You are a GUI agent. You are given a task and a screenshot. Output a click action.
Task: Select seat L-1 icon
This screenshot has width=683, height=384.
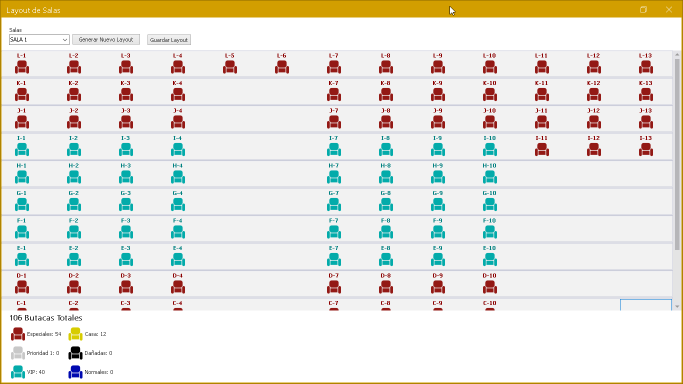click(22, 67)
